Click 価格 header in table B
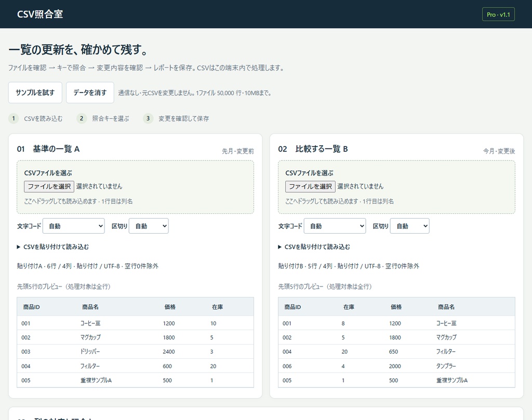 [396, 307]
